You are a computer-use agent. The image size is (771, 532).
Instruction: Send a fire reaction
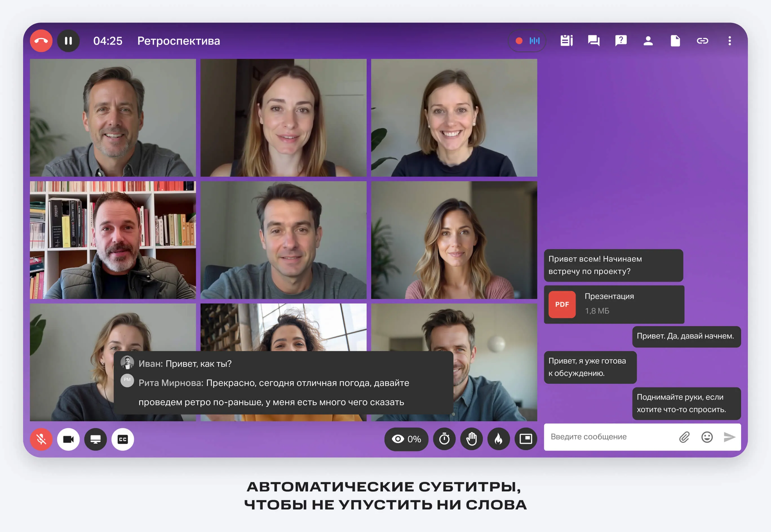[498, 439]
